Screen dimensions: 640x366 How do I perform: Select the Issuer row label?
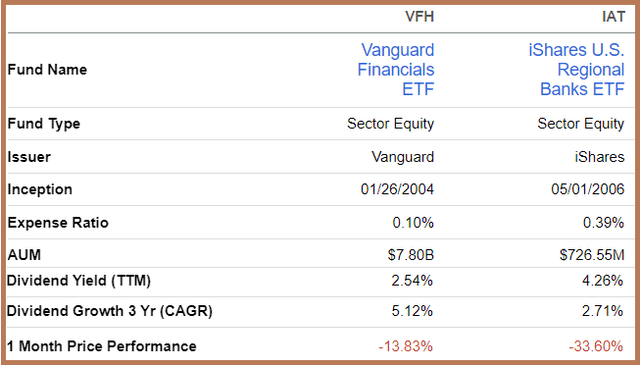pyautogui.click(x=29, y=157)
